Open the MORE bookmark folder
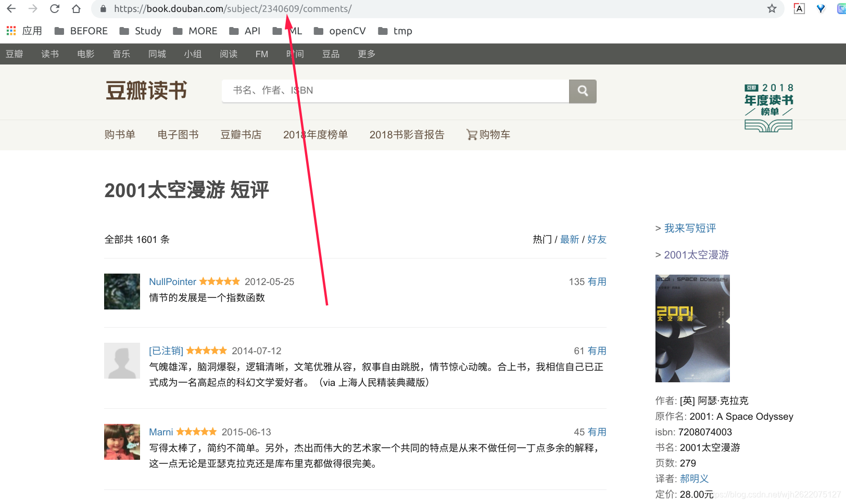The height and width of the screenshot is (504, 846). click(195, 31)
